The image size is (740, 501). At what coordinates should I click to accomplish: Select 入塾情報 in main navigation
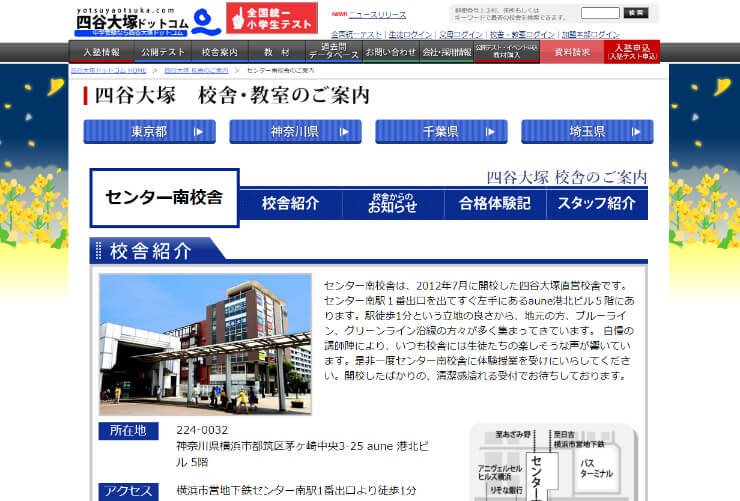point(101,52)
